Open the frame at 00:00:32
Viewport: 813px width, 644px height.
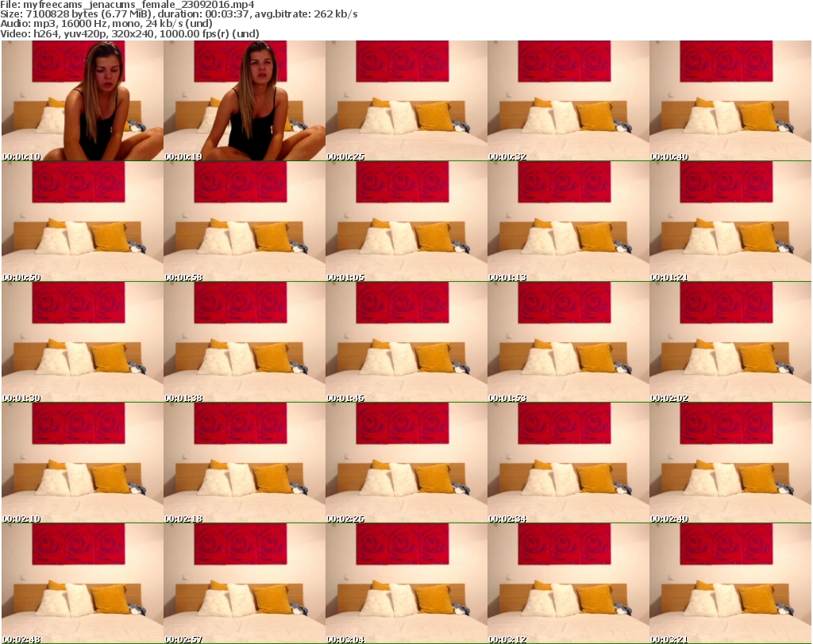568,101
